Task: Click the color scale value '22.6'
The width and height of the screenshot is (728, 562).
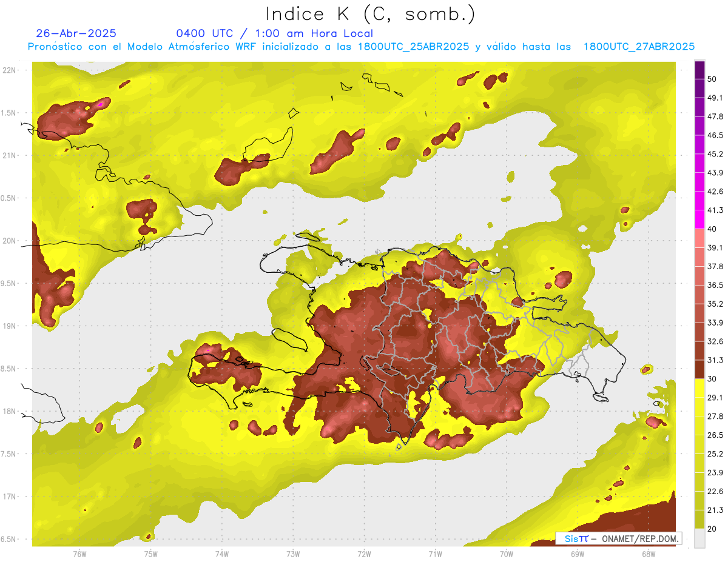Action: [x=715, y=492]
